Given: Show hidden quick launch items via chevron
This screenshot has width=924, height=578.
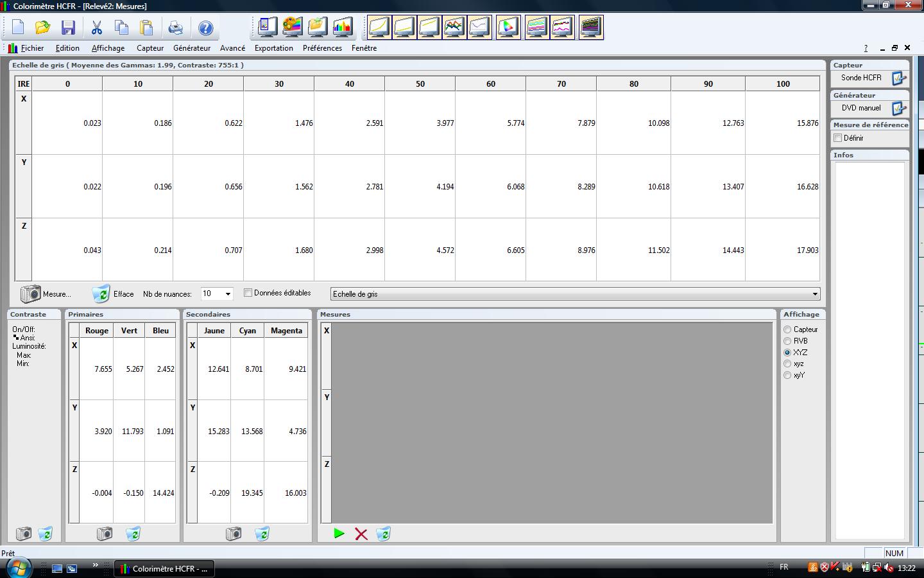Looking at the screenshot, I should click(95, 565).
